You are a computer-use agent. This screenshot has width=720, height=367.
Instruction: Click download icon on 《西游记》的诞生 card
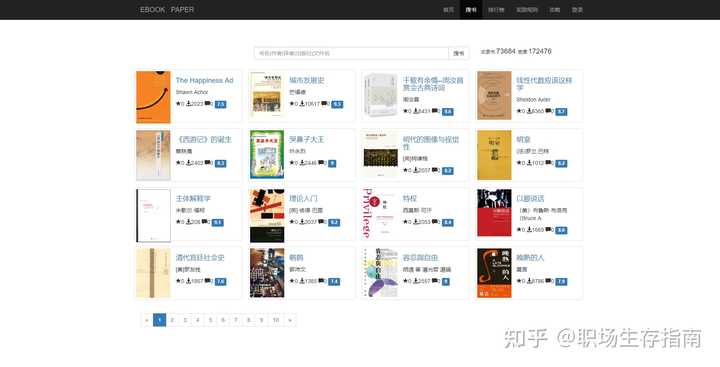point(188,163)
